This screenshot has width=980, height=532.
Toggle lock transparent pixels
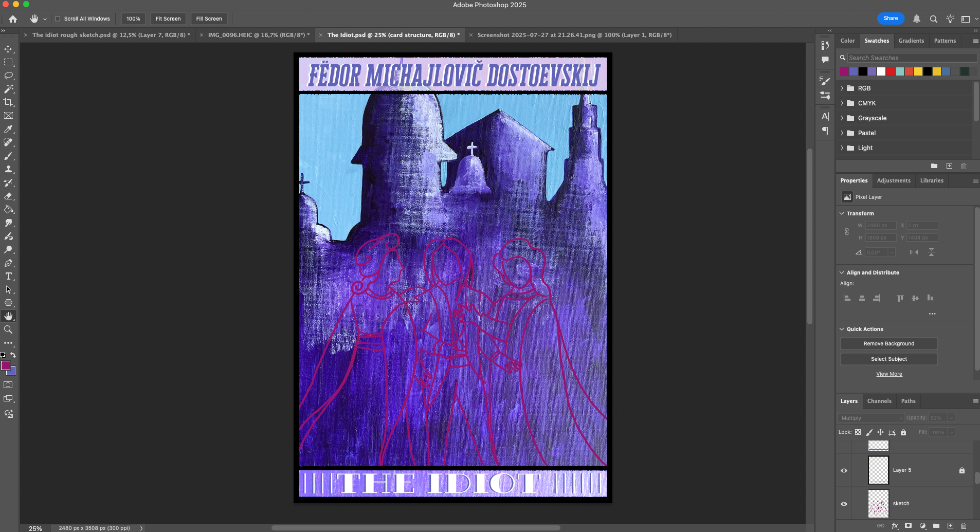coord(858,432)
